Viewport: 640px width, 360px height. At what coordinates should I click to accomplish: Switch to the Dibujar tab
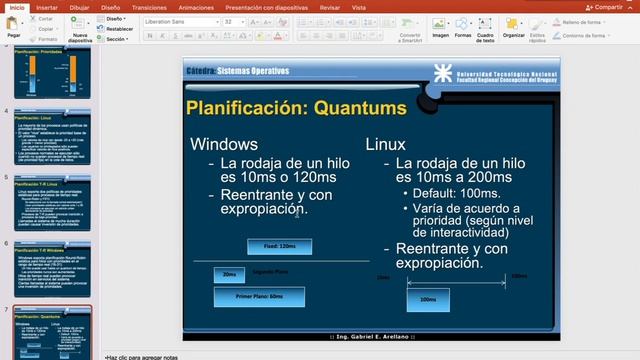click(x=79, y=8)
